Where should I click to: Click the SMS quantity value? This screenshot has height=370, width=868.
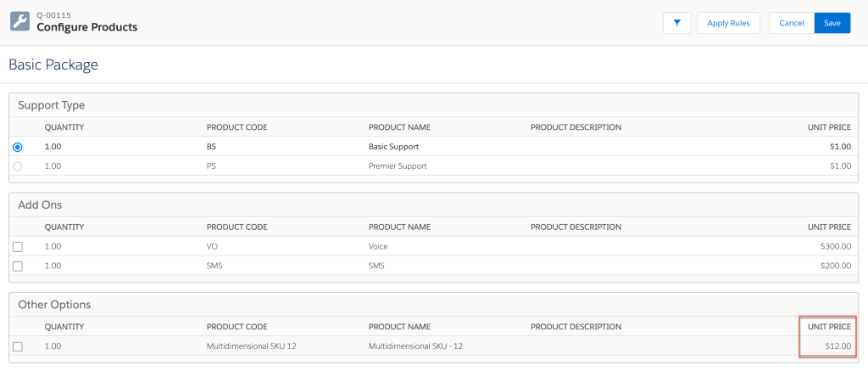(53, 266)
